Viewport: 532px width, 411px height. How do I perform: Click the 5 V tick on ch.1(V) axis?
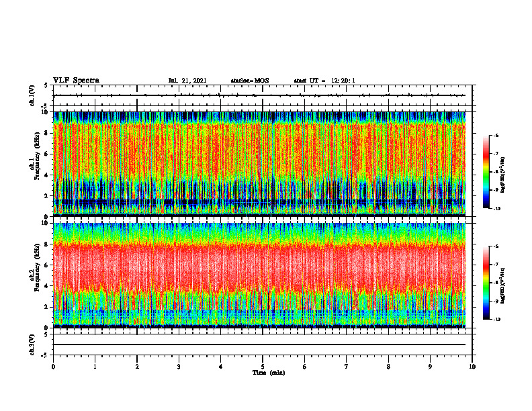[x=46, y=85]
